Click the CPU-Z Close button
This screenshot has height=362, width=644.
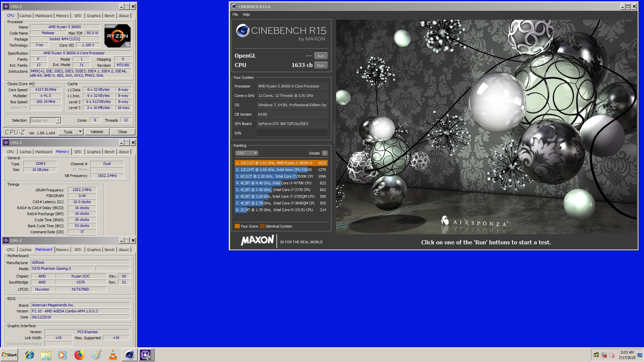point(122,132)
